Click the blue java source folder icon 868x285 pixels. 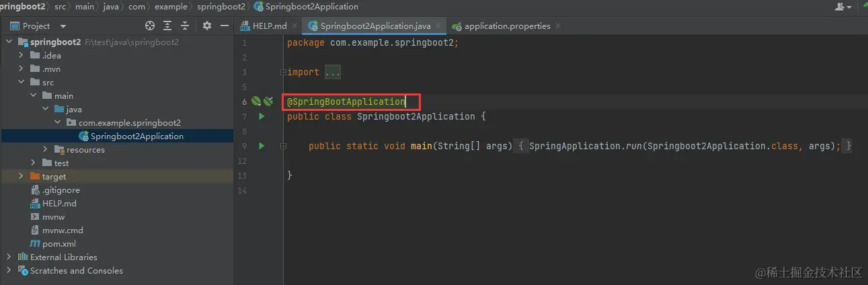click(x=60, y=109)
